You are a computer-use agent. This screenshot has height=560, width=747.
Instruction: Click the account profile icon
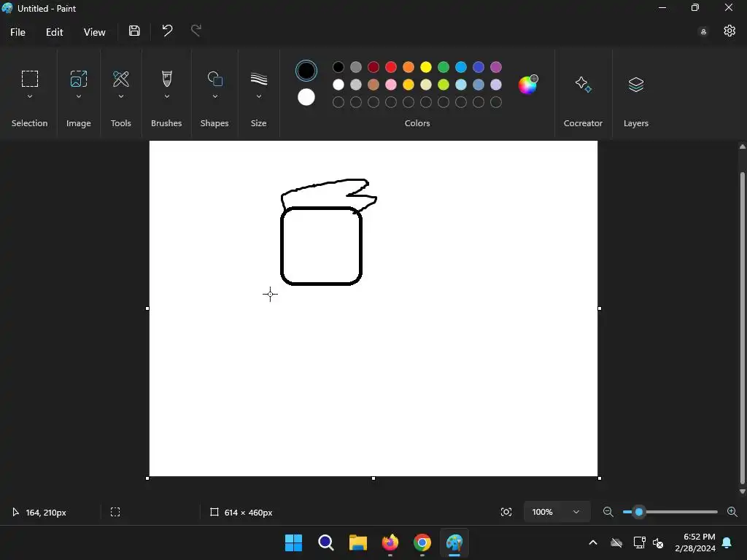click(703, 32)
